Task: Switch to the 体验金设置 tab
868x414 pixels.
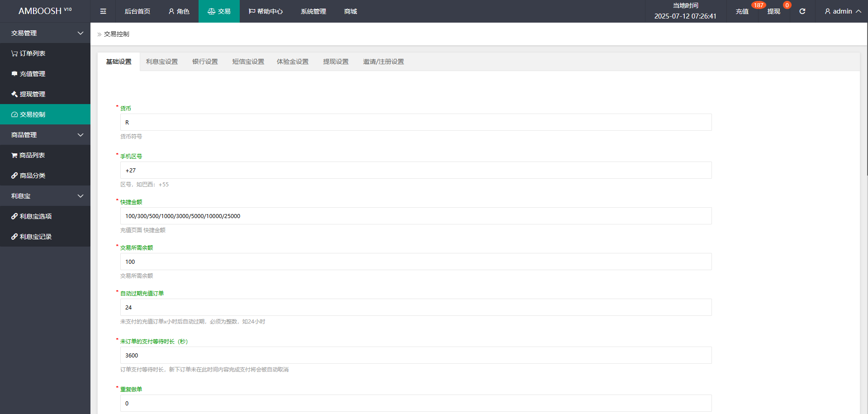Action: [x=293, y=62]
